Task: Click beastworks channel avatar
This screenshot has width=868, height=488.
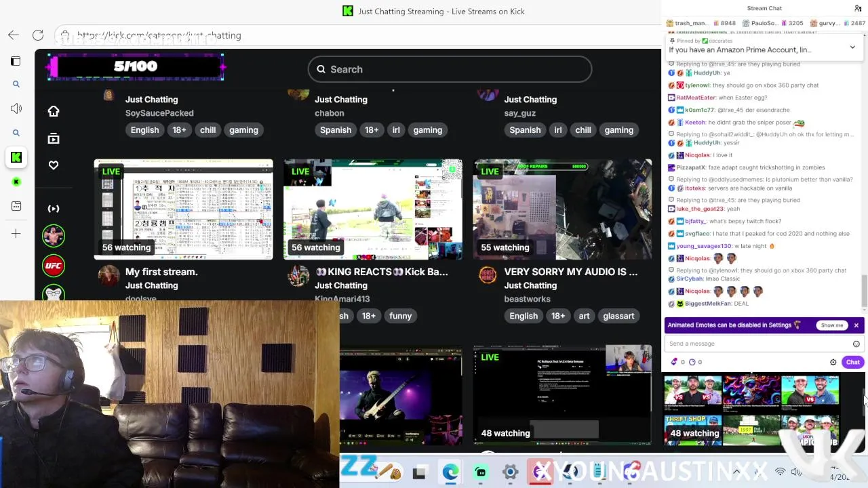Action: tap(488, 276)
